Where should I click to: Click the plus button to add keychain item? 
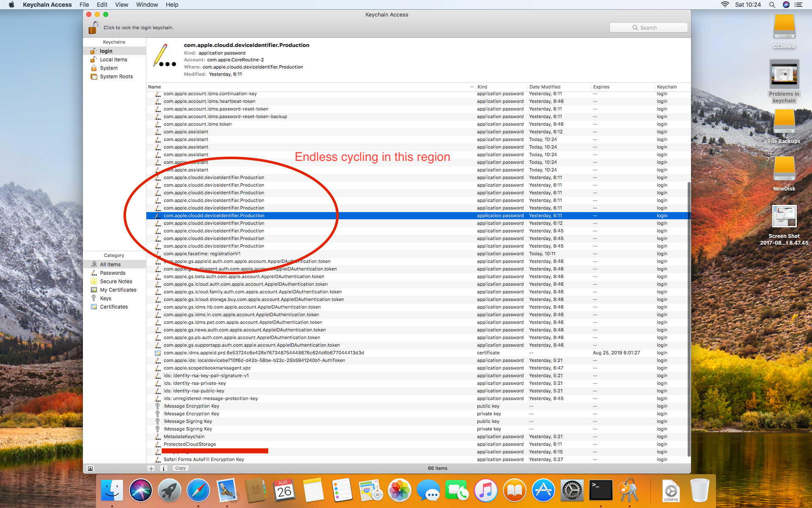pyautogui.click(x=151, y=468)
